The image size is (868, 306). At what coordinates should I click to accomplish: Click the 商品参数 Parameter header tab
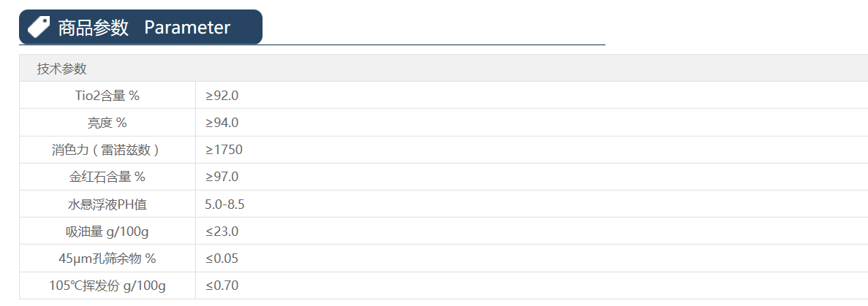pyautogui.click(x=140, y=27)
